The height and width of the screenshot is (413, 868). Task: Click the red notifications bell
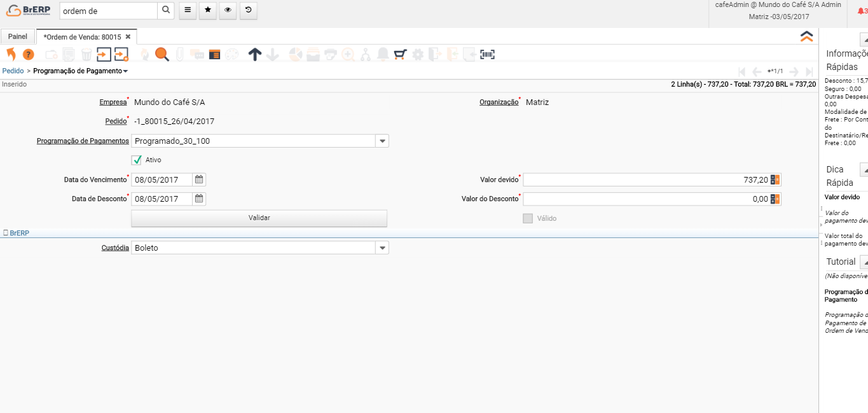coord(861,11)
